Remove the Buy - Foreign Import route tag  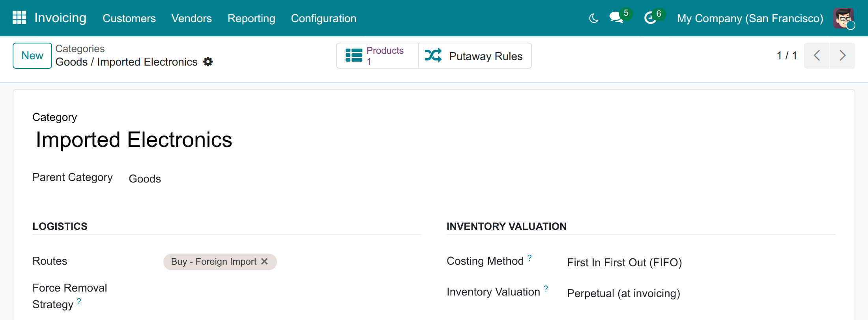point(264,262)
